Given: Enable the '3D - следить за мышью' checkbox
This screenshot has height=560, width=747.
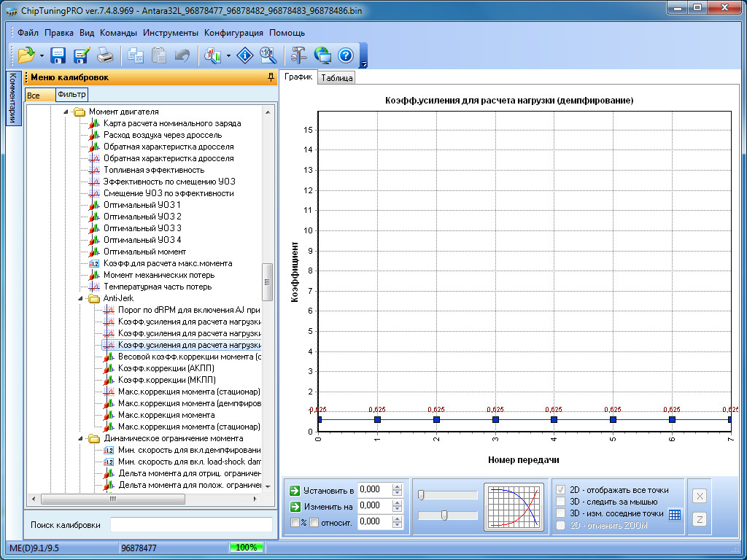Looking at the screenshot, I should click(x=561, y=502).
